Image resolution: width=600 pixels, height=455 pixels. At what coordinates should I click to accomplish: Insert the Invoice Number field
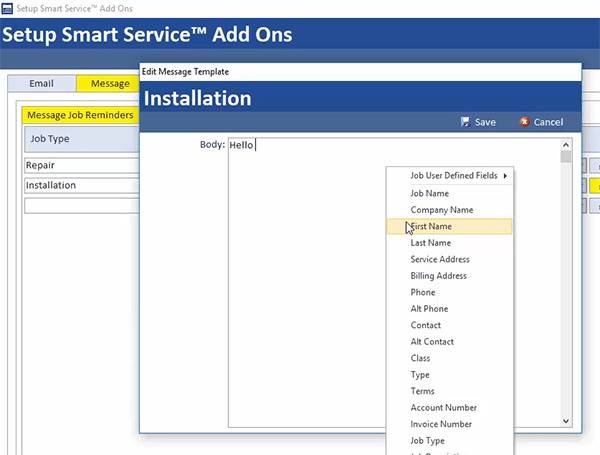(x=450, y=424)
